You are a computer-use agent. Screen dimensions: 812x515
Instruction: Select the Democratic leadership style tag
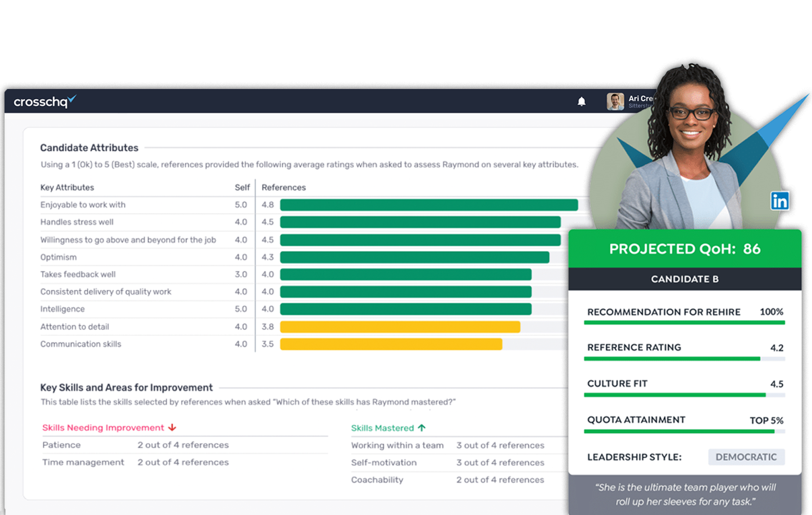pos(746,457)
